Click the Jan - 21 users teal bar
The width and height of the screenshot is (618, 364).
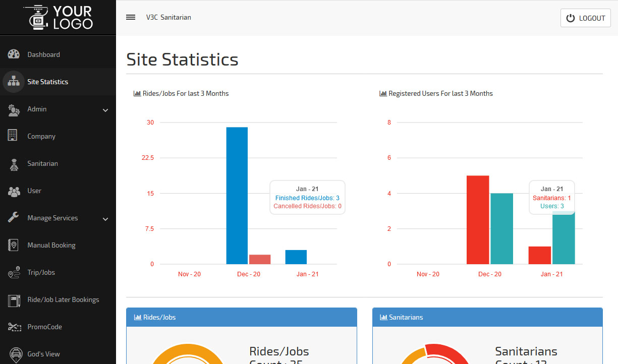click(x=564, y=237)
